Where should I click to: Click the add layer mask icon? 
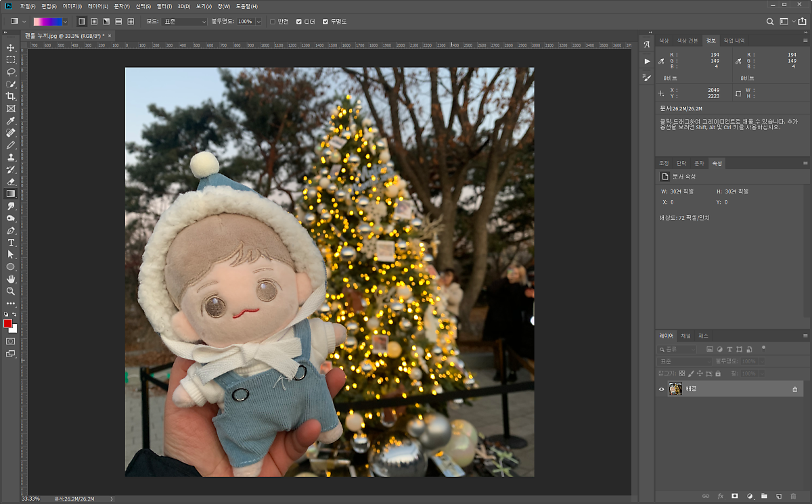click(x=735, y=497)
